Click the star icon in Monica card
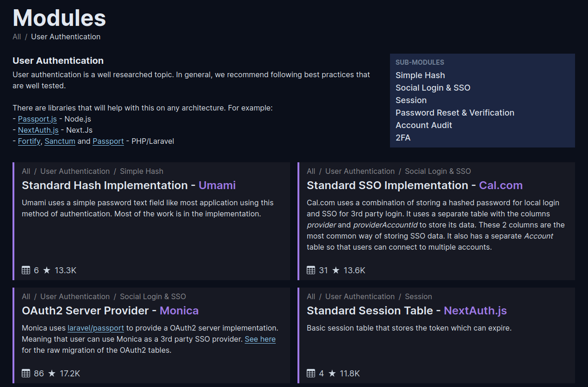The width and height of the screenshot is (588, 387). [x=52, y=373]
